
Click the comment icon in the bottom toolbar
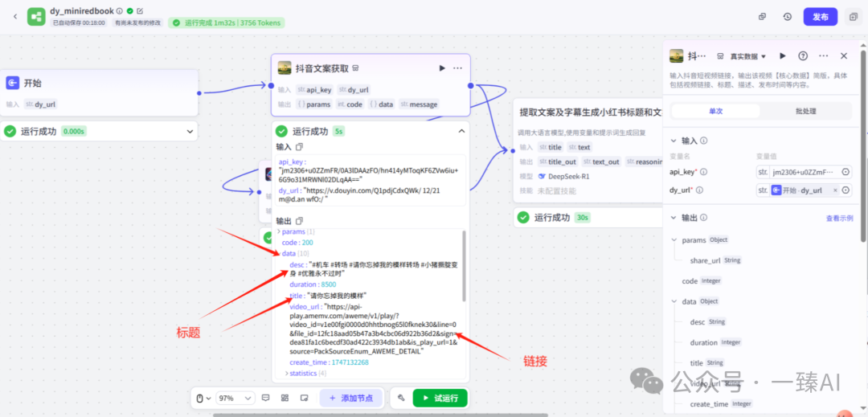tap(266, 398)
